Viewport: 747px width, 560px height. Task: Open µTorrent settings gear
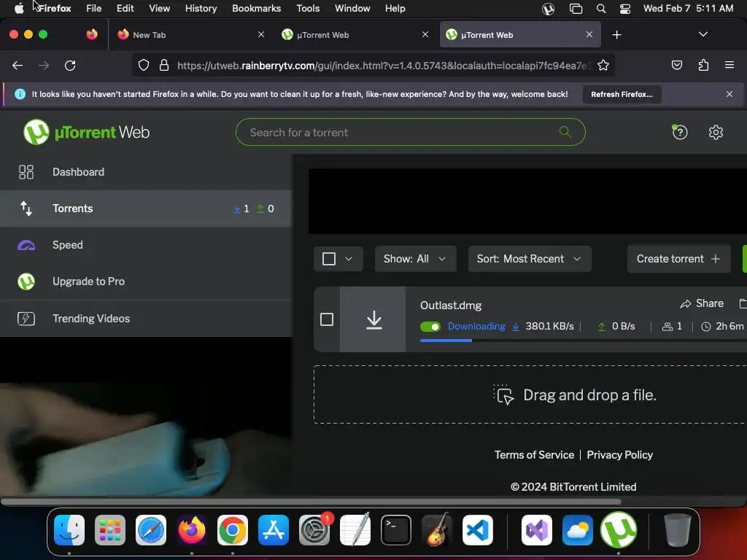click(716, 132)
